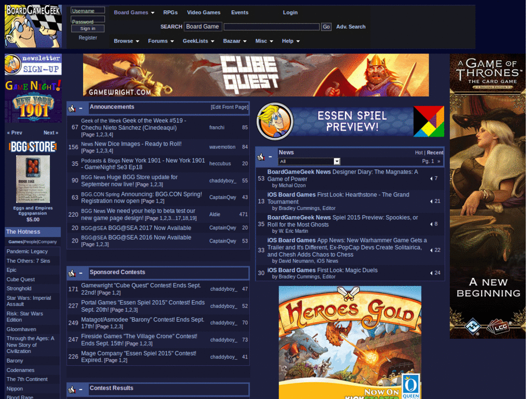Click the Heroes Gold advertisement

point(350,342)
